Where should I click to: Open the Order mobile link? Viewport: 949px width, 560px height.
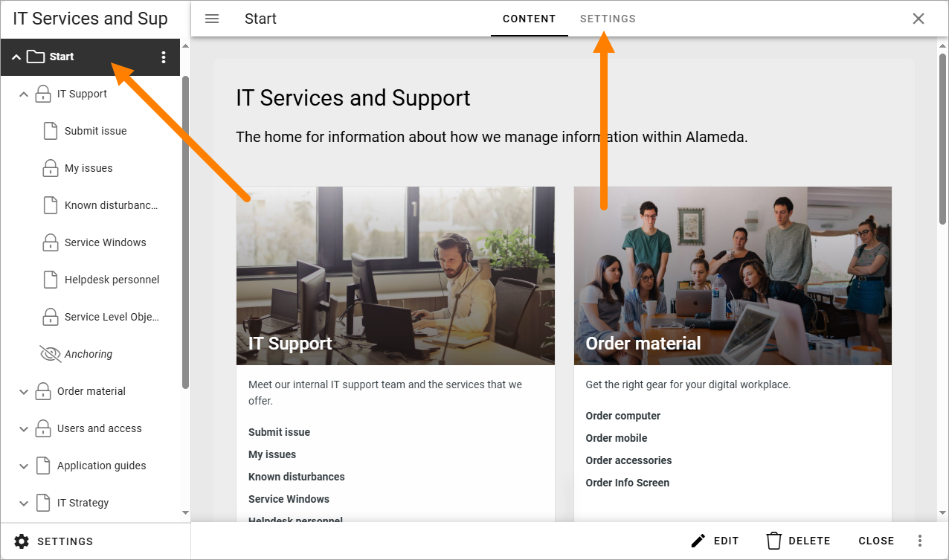click(617, 438)
